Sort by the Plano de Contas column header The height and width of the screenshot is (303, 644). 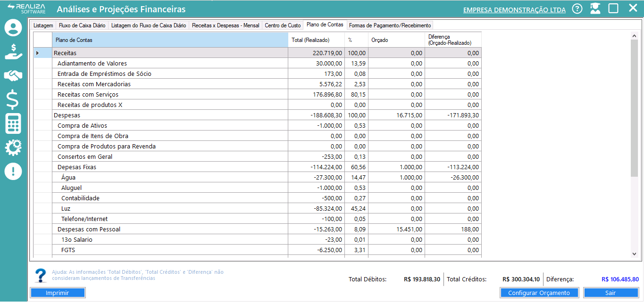pyautogui.click(x=170, y=40)
